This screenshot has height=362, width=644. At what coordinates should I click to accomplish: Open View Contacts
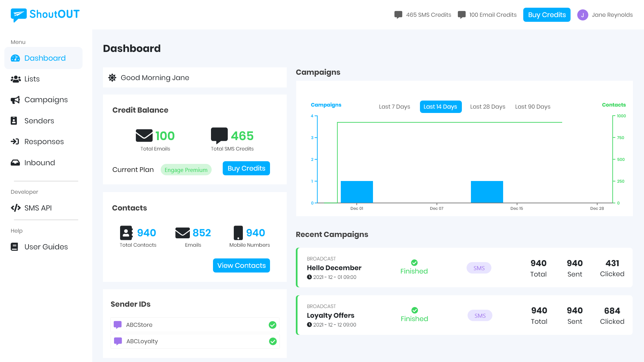click(x=241, y=265)
